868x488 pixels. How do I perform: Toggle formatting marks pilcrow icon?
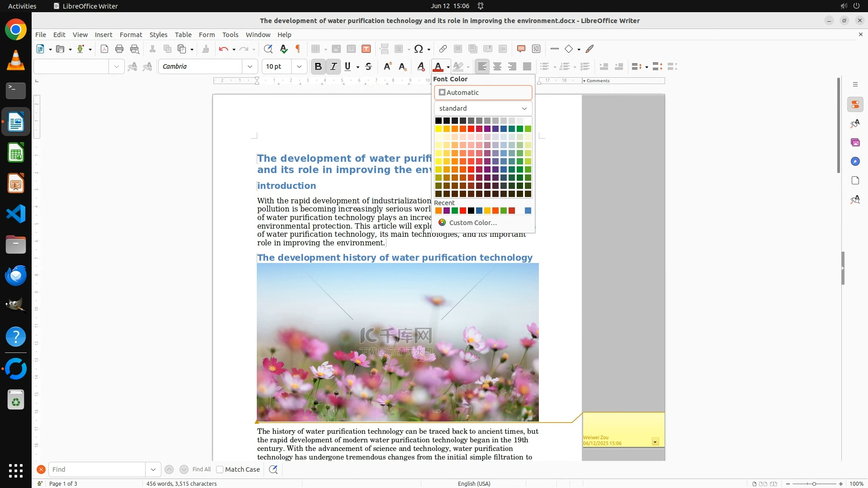(x=298, y=49)
